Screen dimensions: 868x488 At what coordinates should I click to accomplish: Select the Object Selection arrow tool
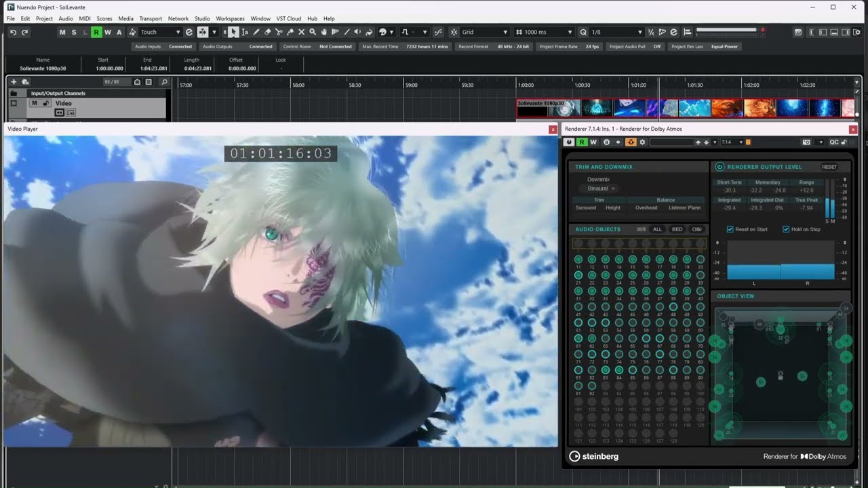point(233,32)
